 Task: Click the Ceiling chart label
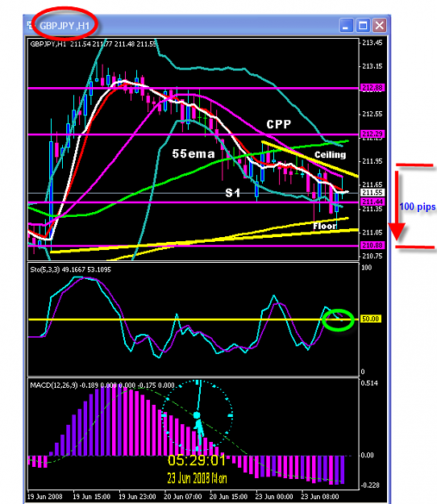(x=330, y=155)
